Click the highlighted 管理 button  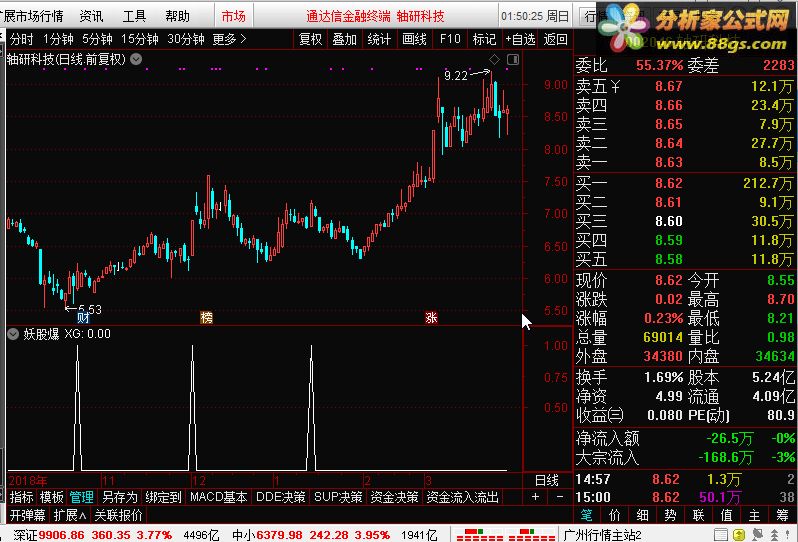[81, 497]
